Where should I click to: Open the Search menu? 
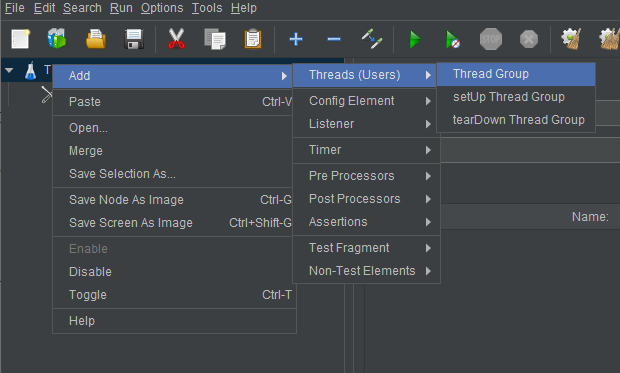tap(82, 8)
